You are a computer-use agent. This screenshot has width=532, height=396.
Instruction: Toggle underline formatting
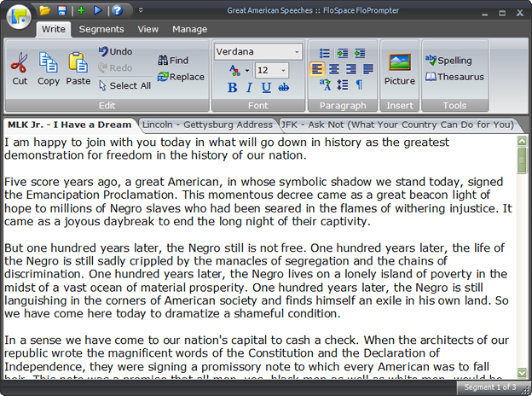pos(266,88)
